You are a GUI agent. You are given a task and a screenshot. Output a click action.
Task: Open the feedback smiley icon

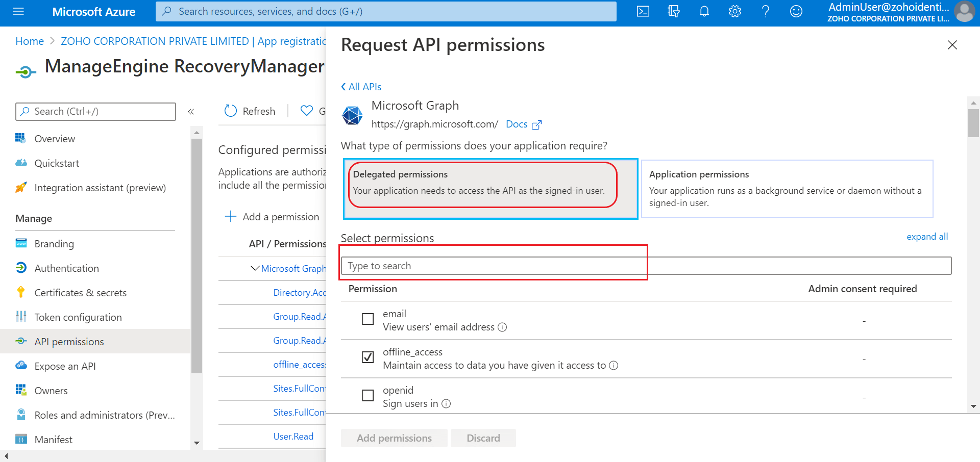click(x=796, y=11)
